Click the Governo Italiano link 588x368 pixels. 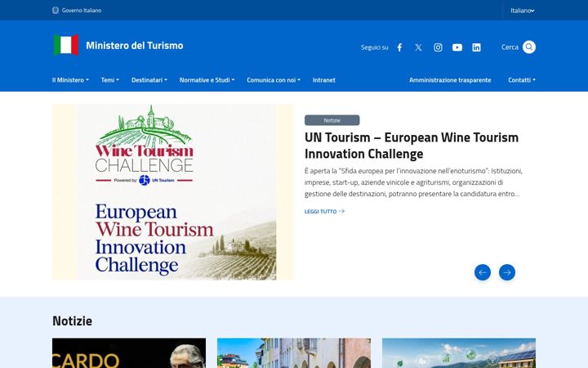(x=82, y=10)
